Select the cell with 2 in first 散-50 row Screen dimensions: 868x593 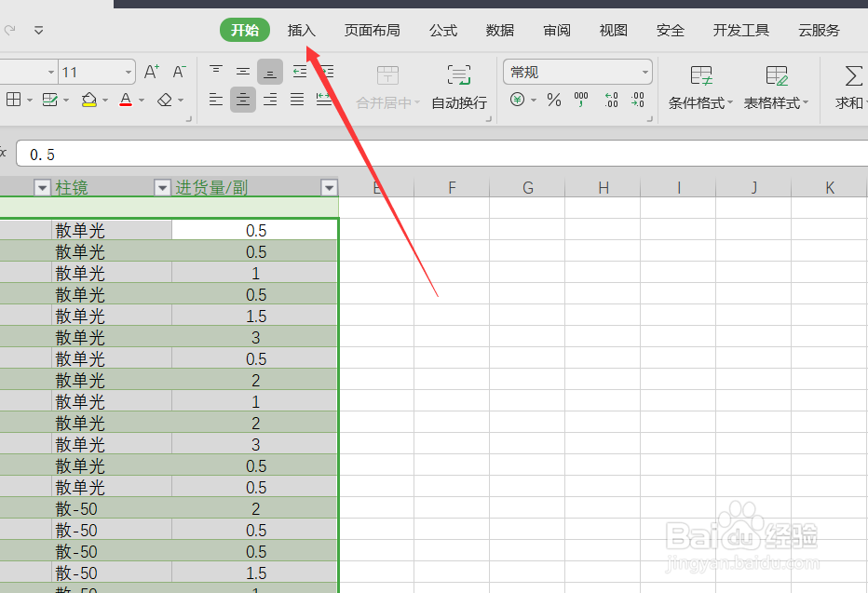(255, 508)
